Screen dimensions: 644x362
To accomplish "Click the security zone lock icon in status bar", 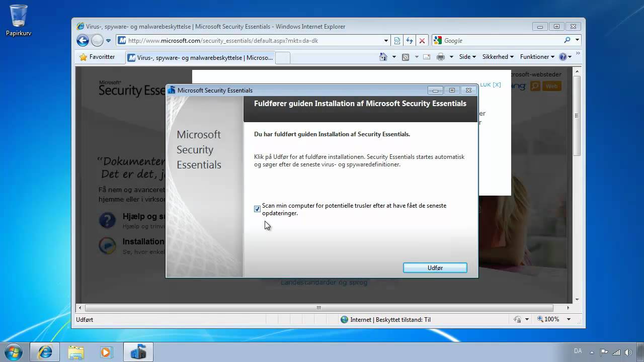I will pos(517,319).
